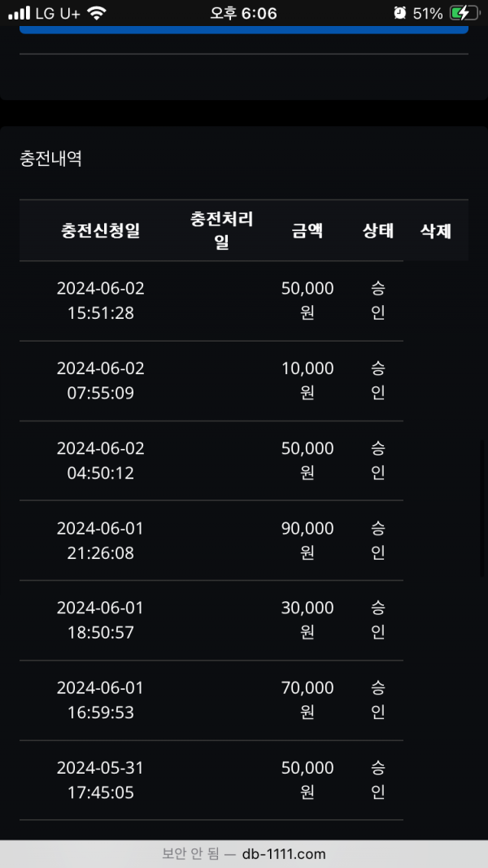Click the 90,000원 amount cell
The width and height of the screenshot is (488, 868).
[307, 540]
